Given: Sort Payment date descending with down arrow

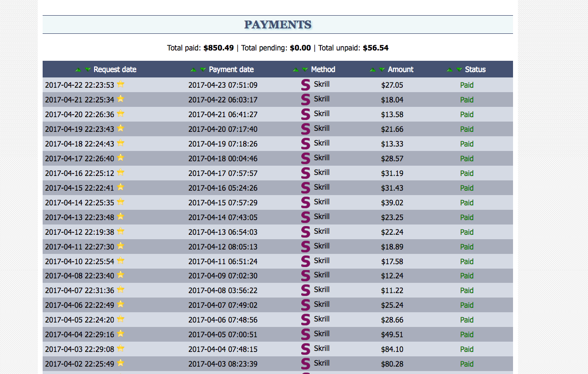Looking at the screenshot, I should pos(203,70).
